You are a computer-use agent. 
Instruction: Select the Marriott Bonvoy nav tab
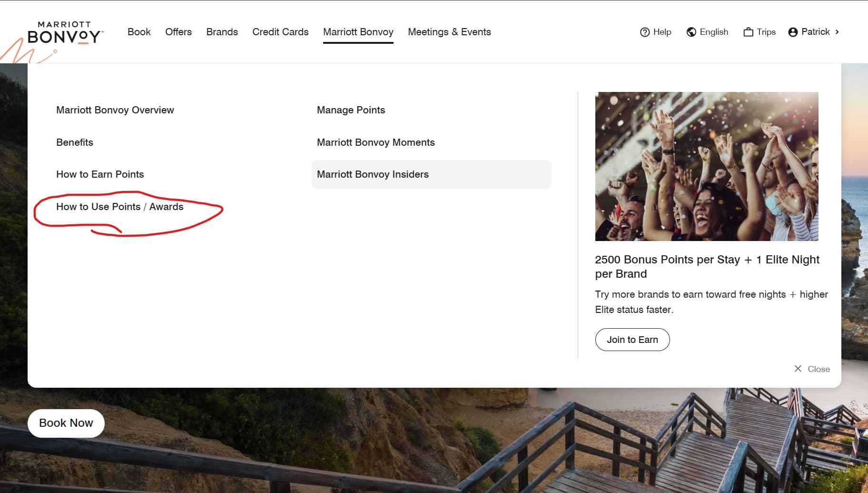[358, 32]
